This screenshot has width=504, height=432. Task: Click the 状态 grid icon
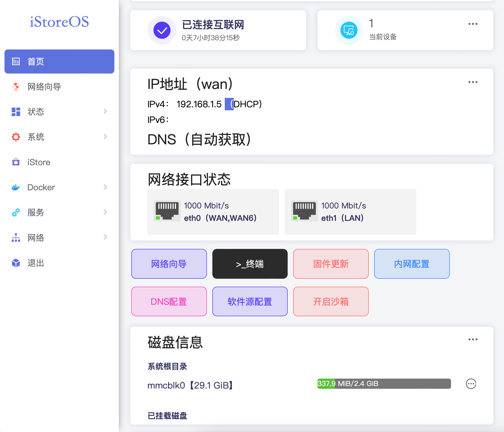(x=16, y=112)
